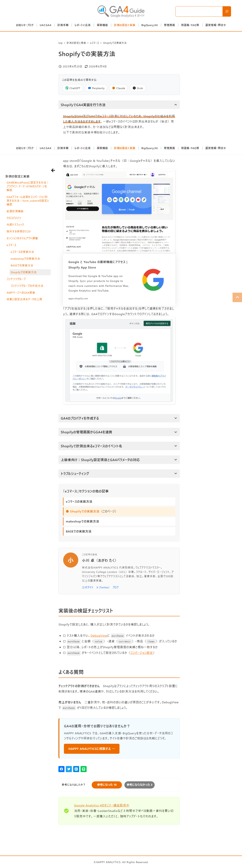The width and height of the screenshot is (242, 868).
Task: Open BASEでの実装方法 in the other-articles box
Action: click(x=119, y=531)
